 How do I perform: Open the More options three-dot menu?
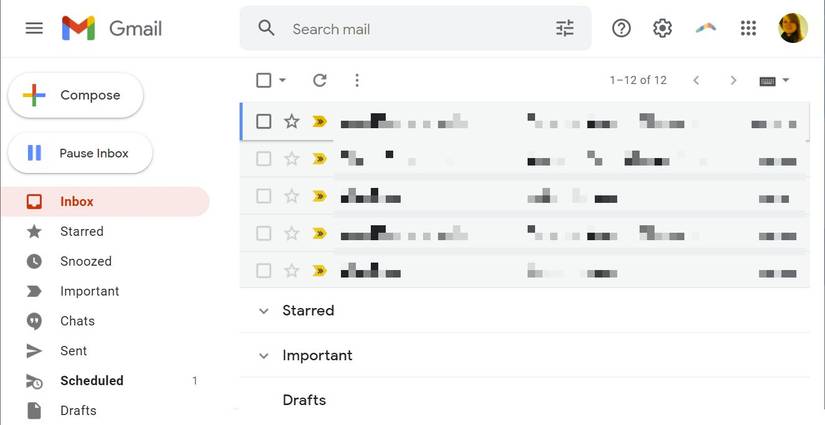pos(357,80)
